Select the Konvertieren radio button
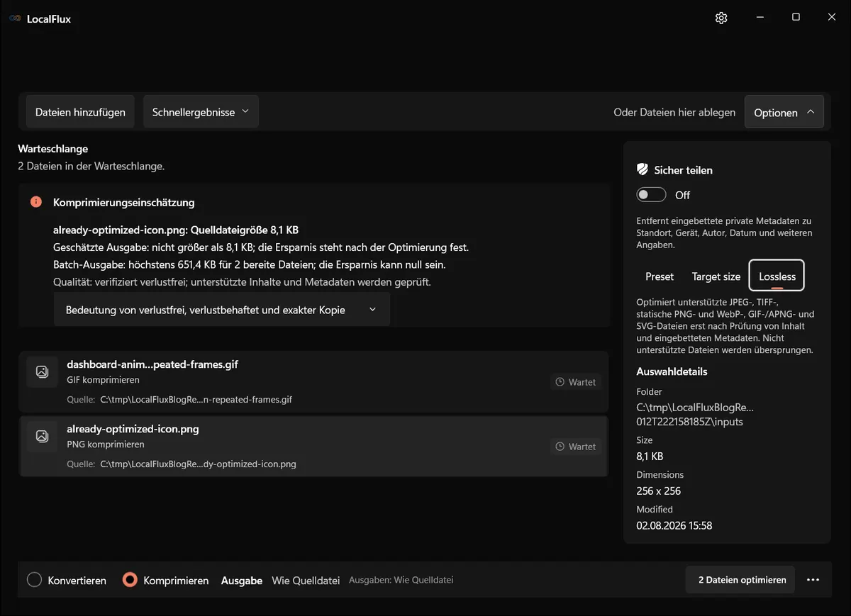851x616 pixels. point(34,580)
